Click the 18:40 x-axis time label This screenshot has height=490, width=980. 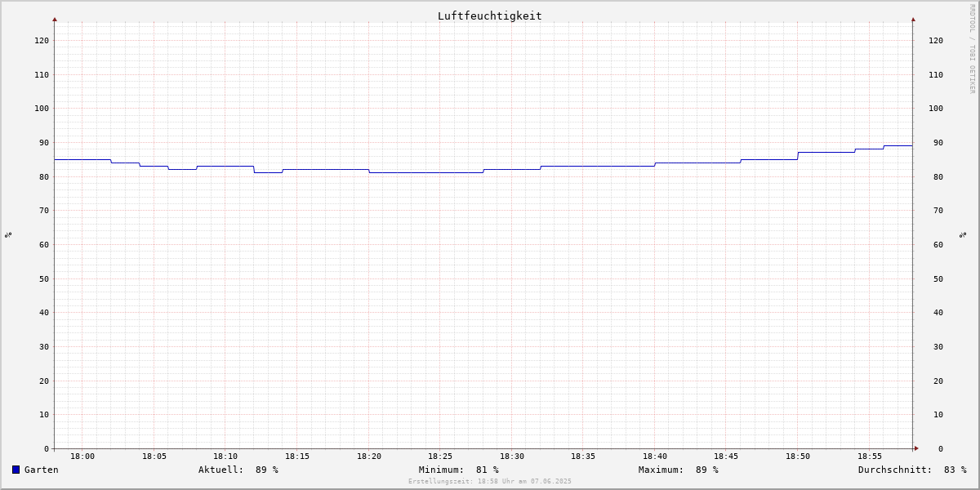[655, 457]
